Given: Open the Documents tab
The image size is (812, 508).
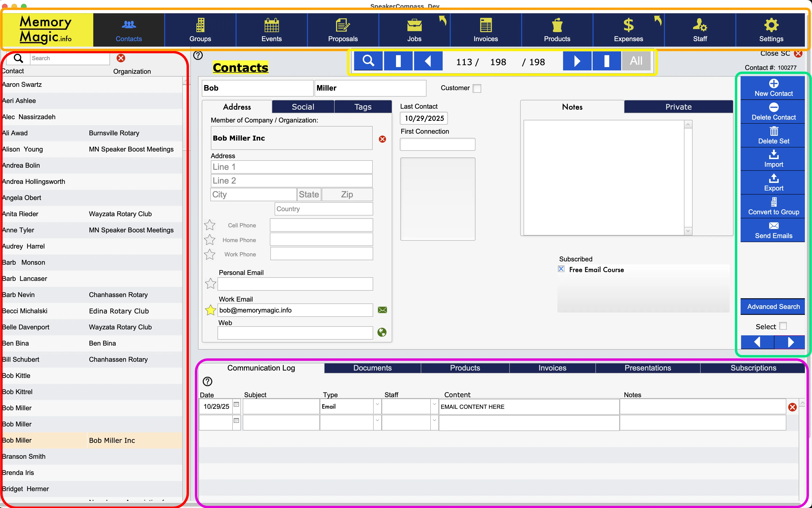Looking at the screenshot, I should point(372,368).
